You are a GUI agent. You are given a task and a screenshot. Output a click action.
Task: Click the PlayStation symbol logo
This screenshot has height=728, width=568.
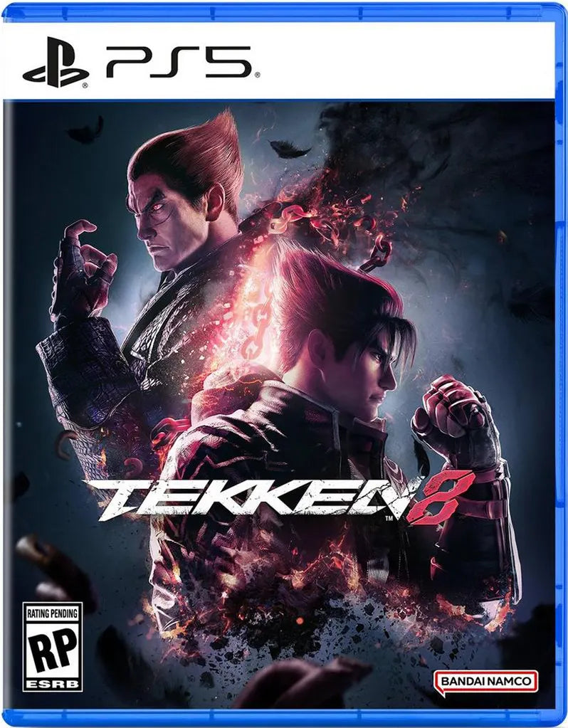tap(56, 62)
